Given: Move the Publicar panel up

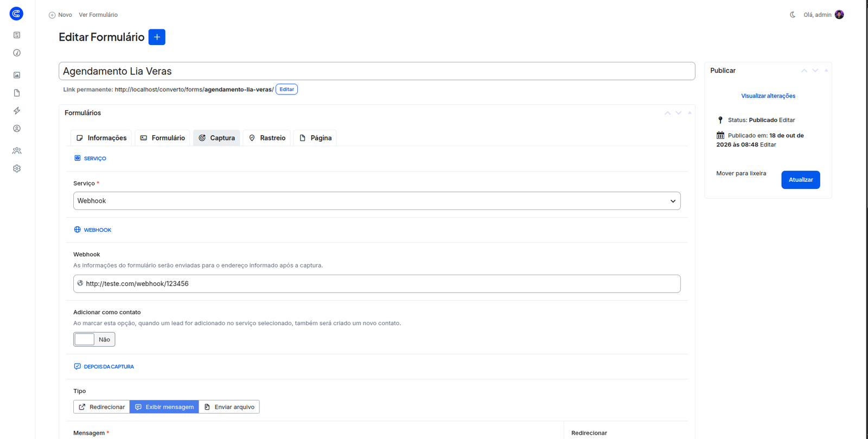Looking at the screenshot, I should (x=805, y=71).
